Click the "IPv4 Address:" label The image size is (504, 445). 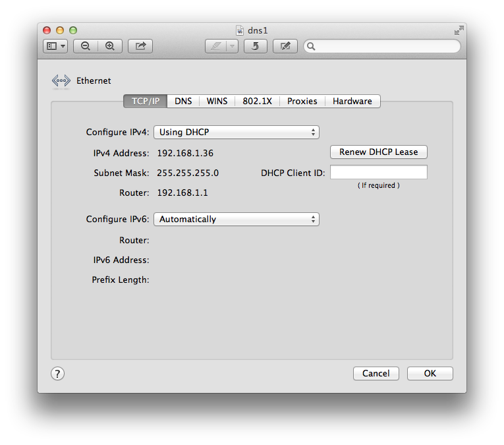(x=121, y=153)
